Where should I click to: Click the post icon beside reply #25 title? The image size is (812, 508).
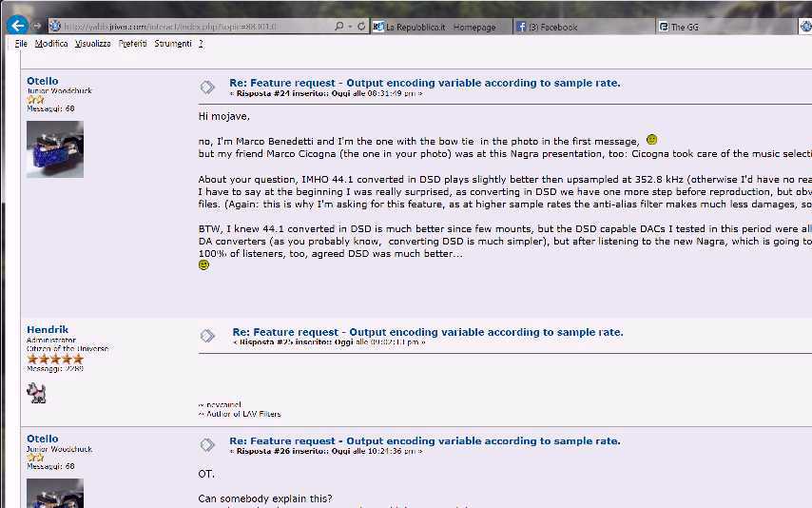click(x=207, y=336)
